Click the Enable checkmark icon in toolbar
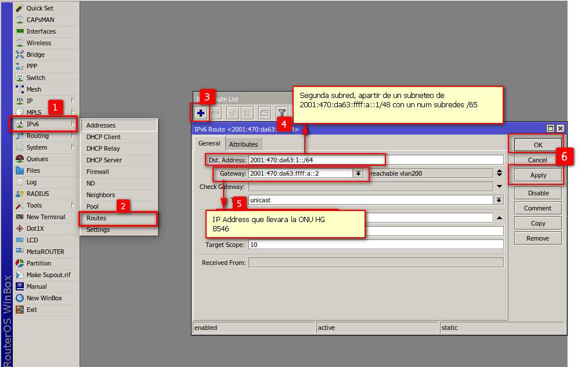The image size is (588, 367). click(x=232, y=112)
